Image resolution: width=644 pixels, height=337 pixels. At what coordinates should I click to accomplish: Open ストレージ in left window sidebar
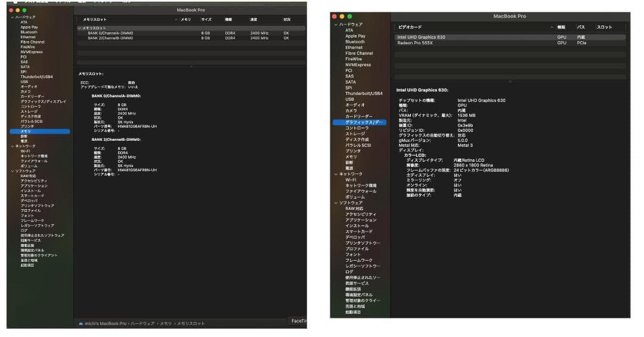click(x=29, y=112)
